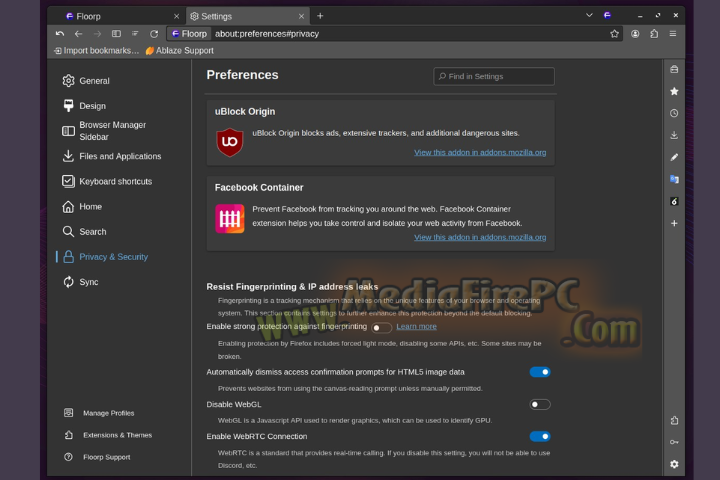Add a new sidebar panel with plus icon
The height and width of the screenshot is (480, 720).
(674, 223)
